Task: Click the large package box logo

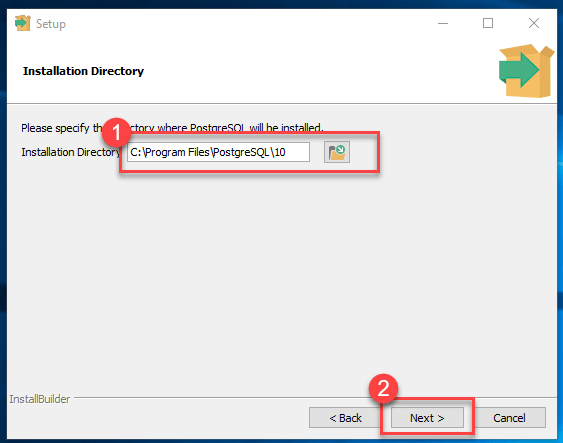Action: (x=526, y=71)
